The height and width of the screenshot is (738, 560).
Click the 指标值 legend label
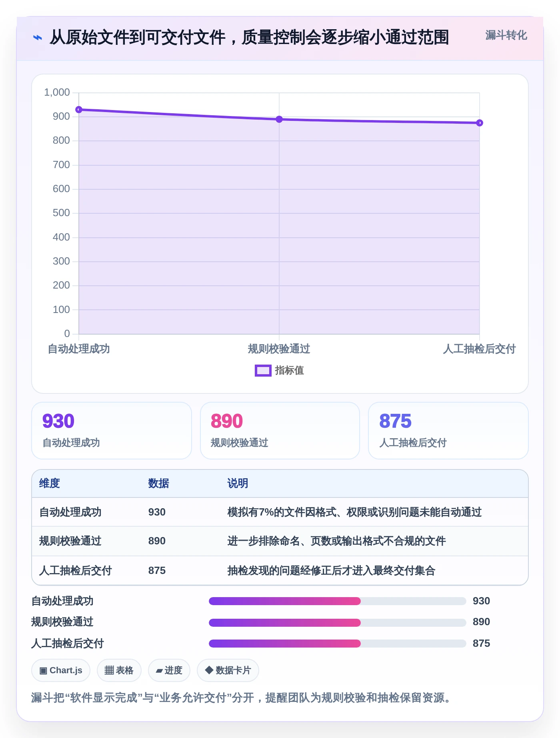(x=289, y=371)
